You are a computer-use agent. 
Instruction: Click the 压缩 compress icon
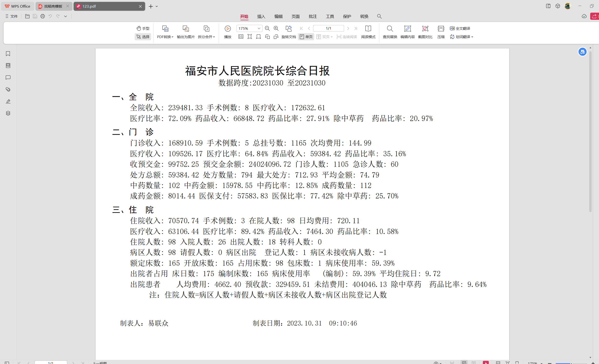coord(441,29)
